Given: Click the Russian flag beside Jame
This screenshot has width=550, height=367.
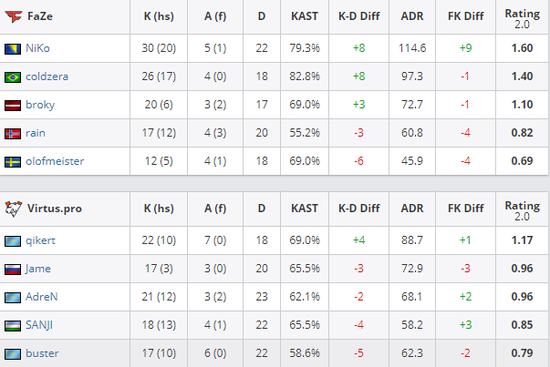Looking at the screenshot, I should [13, 269].
